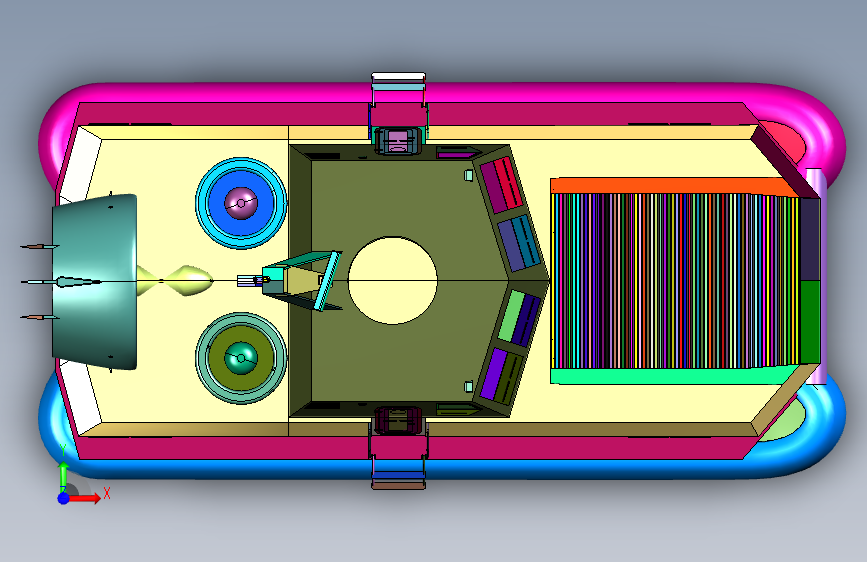Select the multicolored striped panel
The width and height of the screenshot is (867, 562).
tap(676, 280)
